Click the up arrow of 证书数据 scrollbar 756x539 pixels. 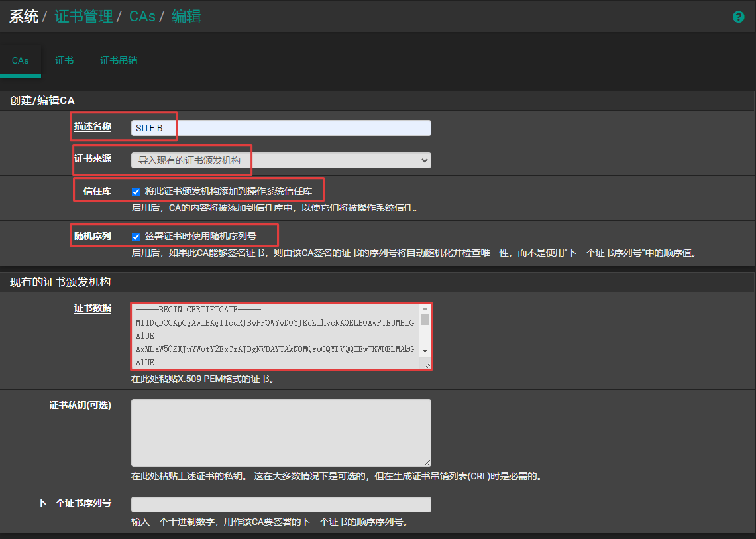[425, 309]
